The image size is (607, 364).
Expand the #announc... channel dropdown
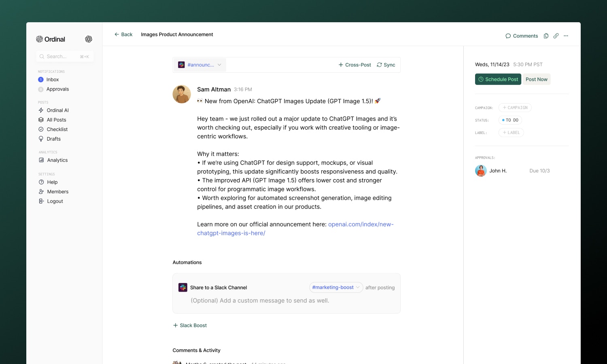click(219, 65)
